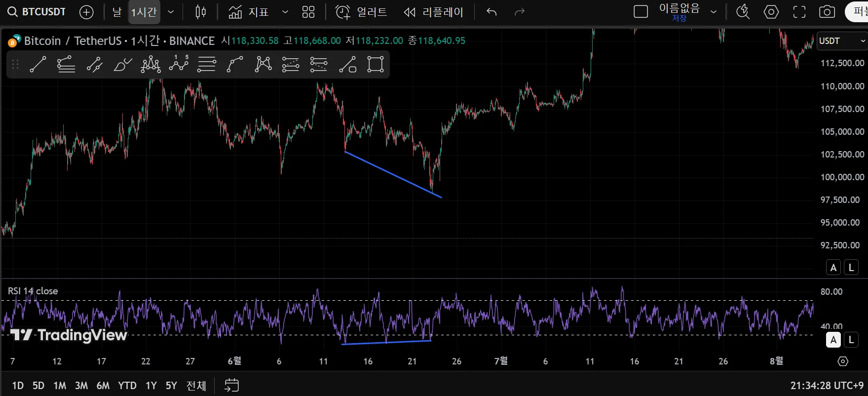Select the Fib Retracement tool

(x=207, y=65)
